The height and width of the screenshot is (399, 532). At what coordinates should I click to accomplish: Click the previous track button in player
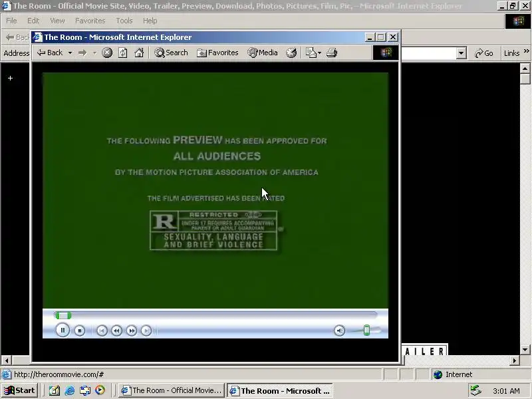point(102,331)
